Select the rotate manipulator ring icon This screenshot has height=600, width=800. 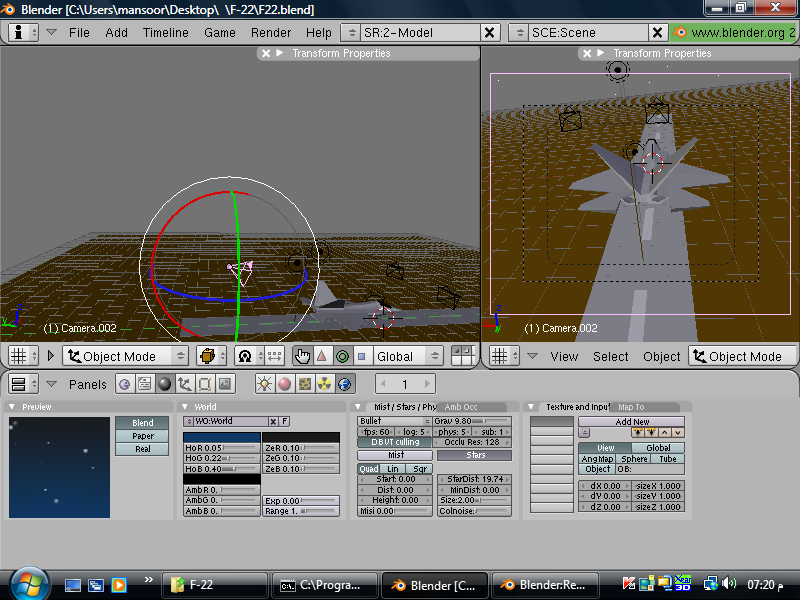tap(342, 356)
